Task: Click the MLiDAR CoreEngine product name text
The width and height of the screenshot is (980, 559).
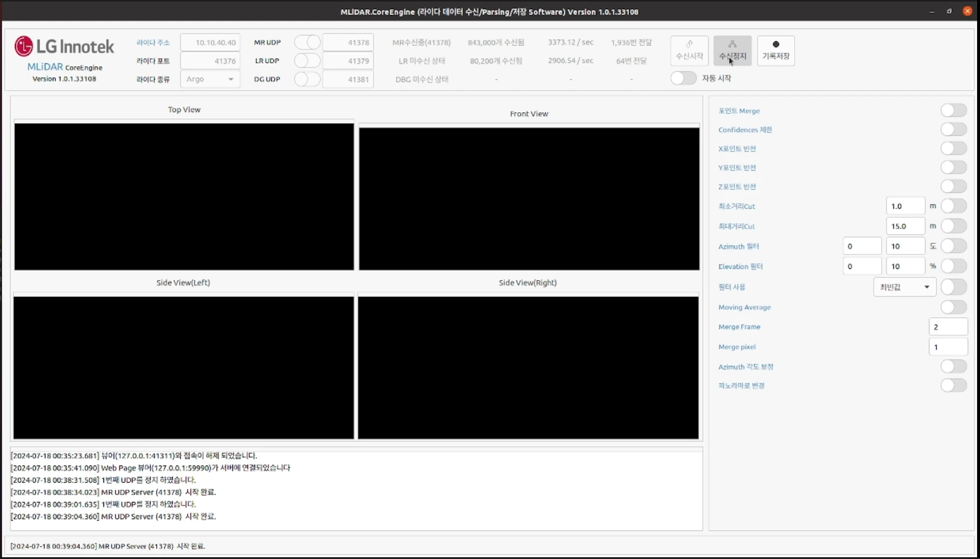Action: 64,67
